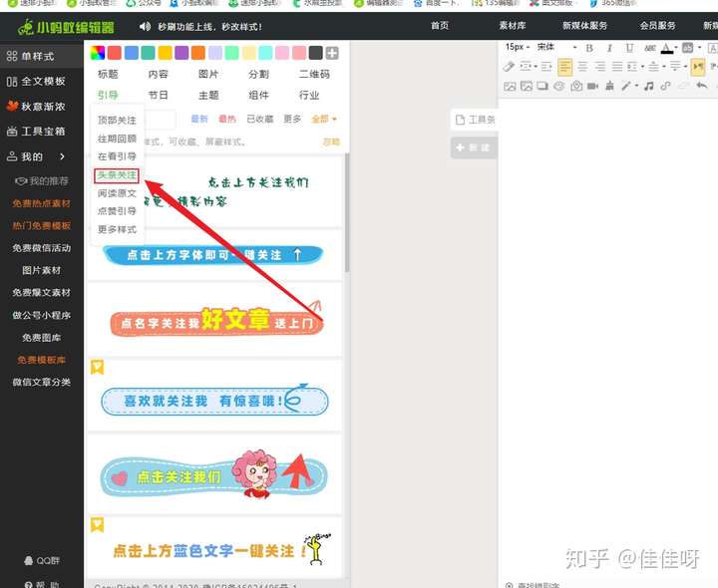This screenshot has height=588, width=718.
Task: Click the speaker announcement icon
Action: 145,27
